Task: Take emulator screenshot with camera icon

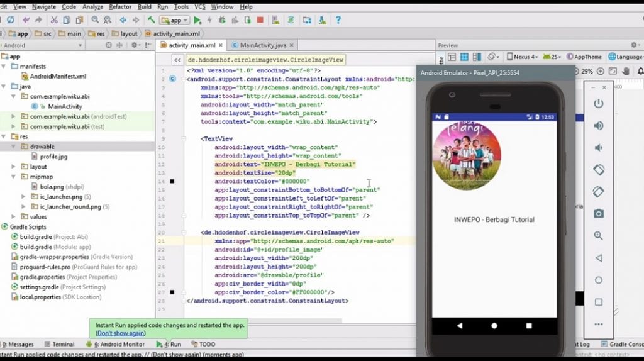Action: [598, 214]
